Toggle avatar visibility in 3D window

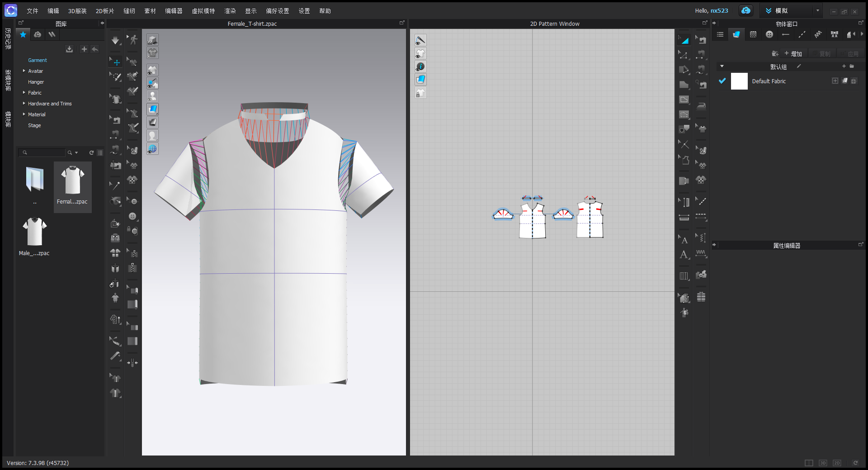(152, 96)
